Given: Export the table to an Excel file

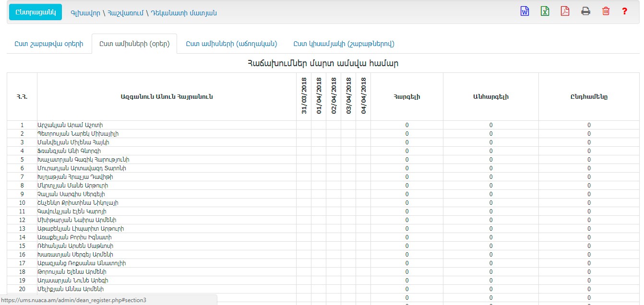Looking at the screenshot, I should 545,12.
